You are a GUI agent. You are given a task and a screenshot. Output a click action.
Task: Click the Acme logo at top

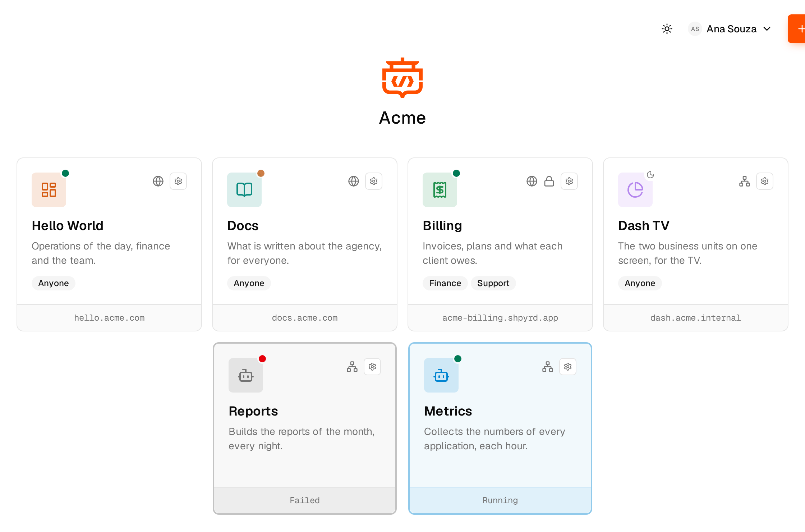[402, 77]
